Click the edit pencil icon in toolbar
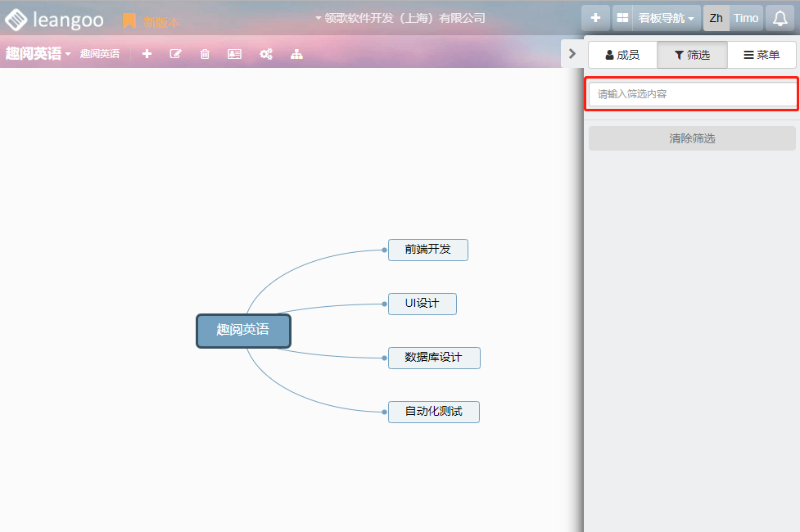800x532 pixels. click(x=175, y=54)
